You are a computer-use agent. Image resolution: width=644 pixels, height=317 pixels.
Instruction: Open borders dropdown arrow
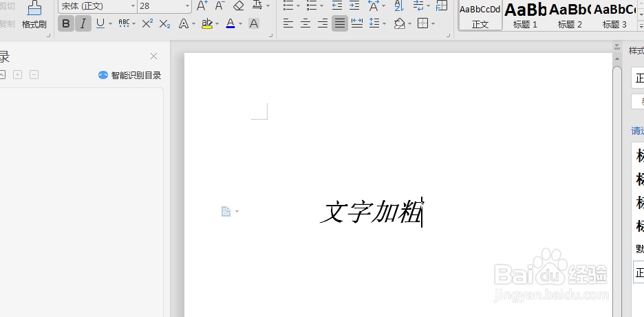[x=433, y=24]
